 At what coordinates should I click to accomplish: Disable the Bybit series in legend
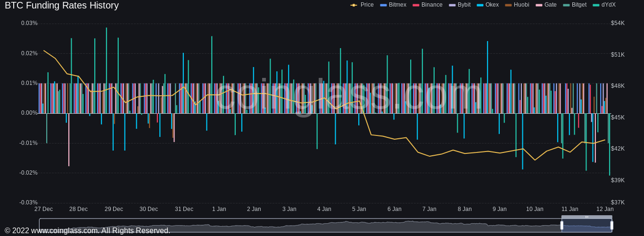(460, 5)
